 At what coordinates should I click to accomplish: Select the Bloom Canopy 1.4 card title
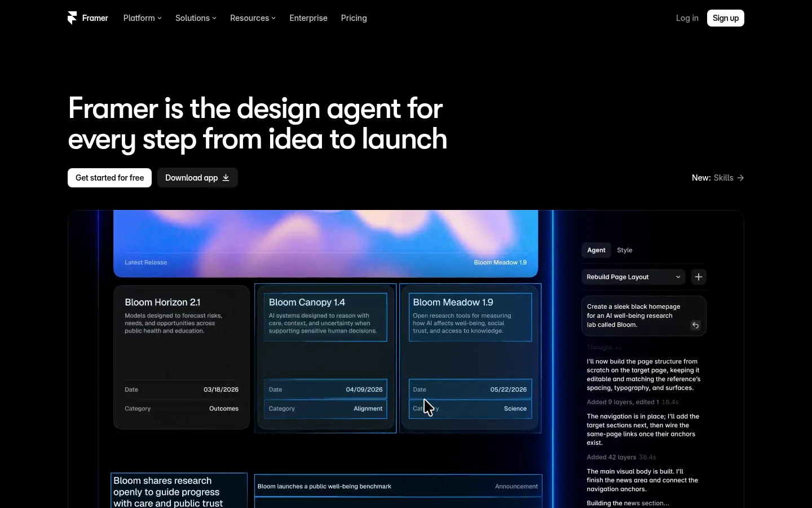pos(307,303)
